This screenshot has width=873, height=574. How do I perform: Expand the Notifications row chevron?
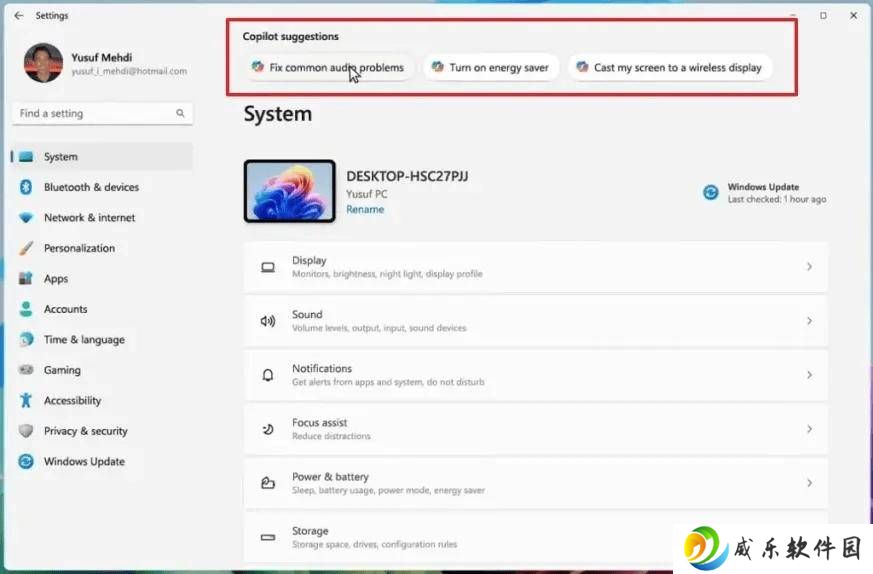pos(809,375)
